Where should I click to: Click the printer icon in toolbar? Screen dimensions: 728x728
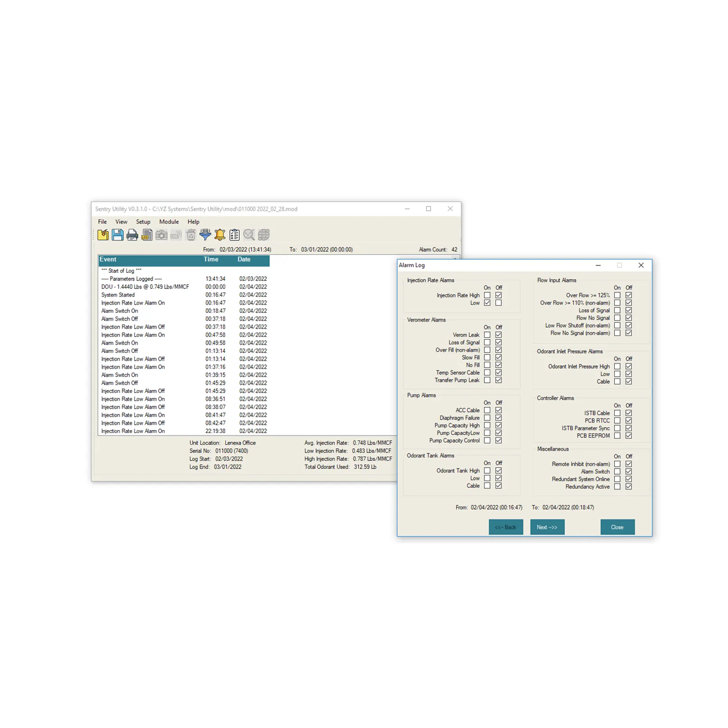click(132, 235)
